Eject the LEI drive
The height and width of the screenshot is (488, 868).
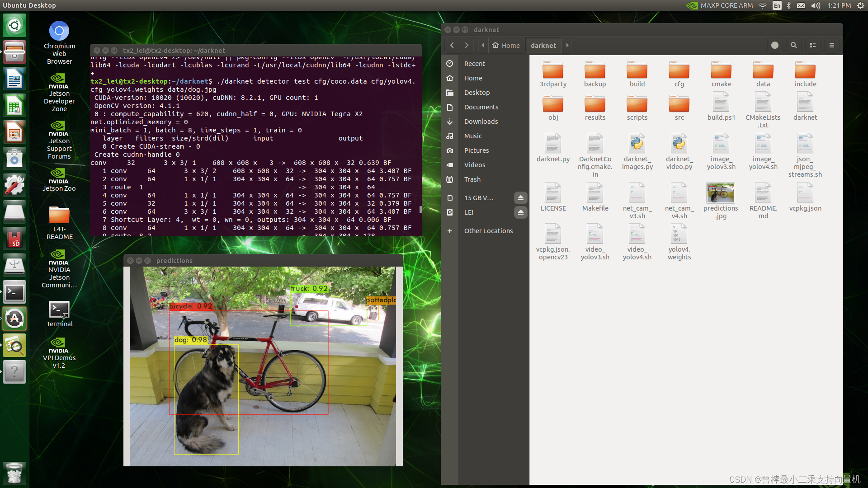pos(520,212)
